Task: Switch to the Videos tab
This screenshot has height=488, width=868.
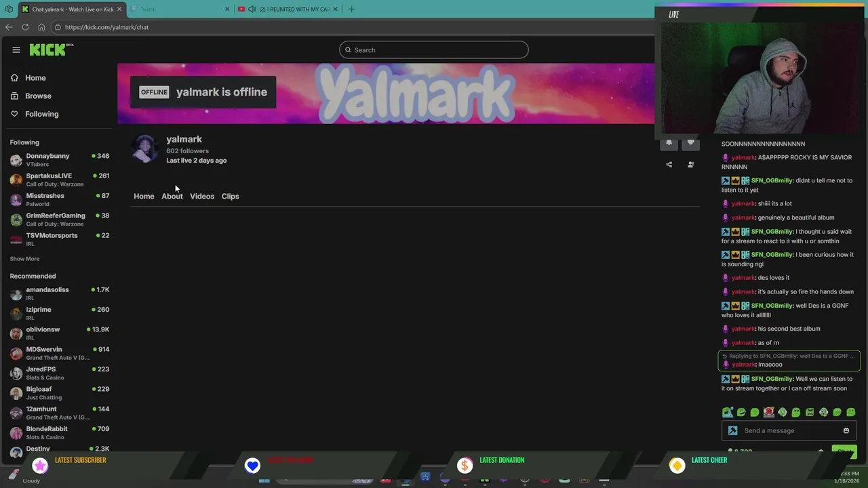Action: 202,197
